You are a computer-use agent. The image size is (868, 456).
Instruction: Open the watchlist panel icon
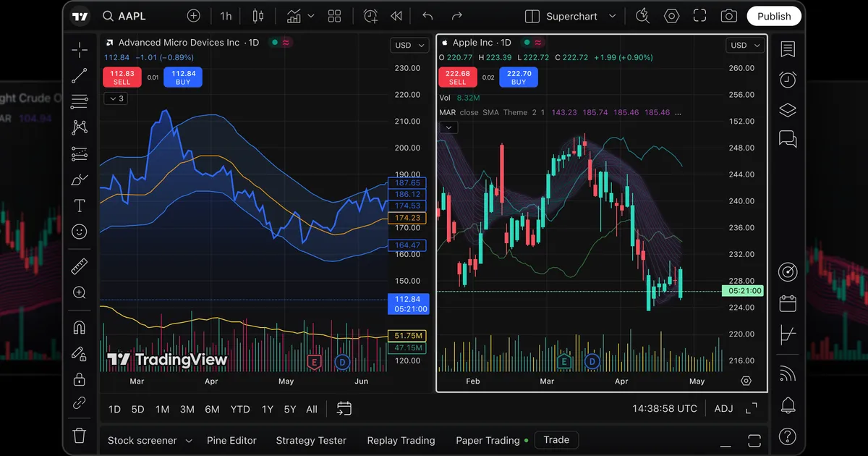(788, 49)
